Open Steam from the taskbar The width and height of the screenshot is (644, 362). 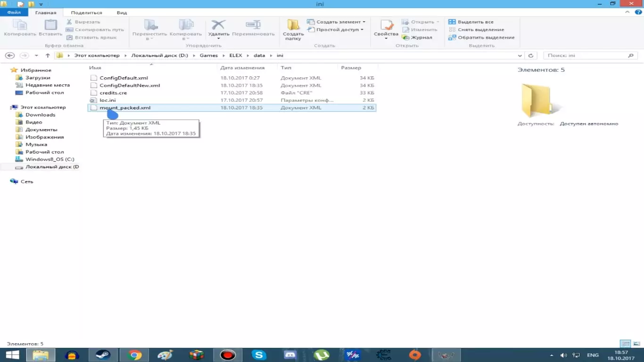[x=103, y=355]
